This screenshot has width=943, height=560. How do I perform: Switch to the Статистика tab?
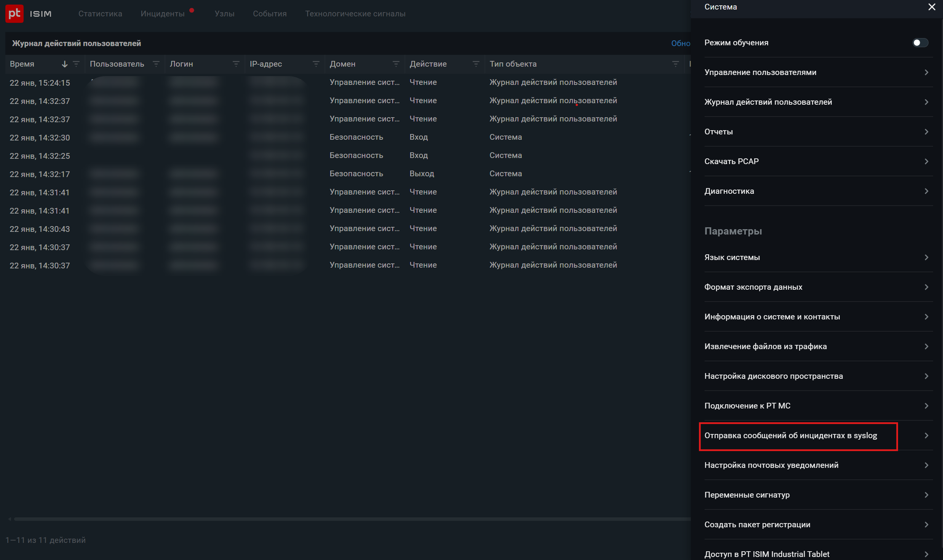click(x=100, y=13)
